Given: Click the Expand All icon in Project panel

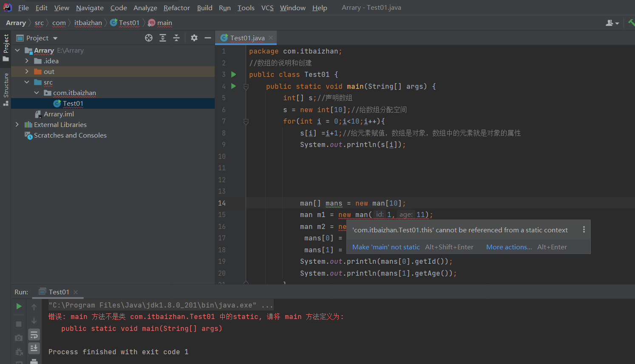Looking at the screenshot, I should (x=163, y=38).
